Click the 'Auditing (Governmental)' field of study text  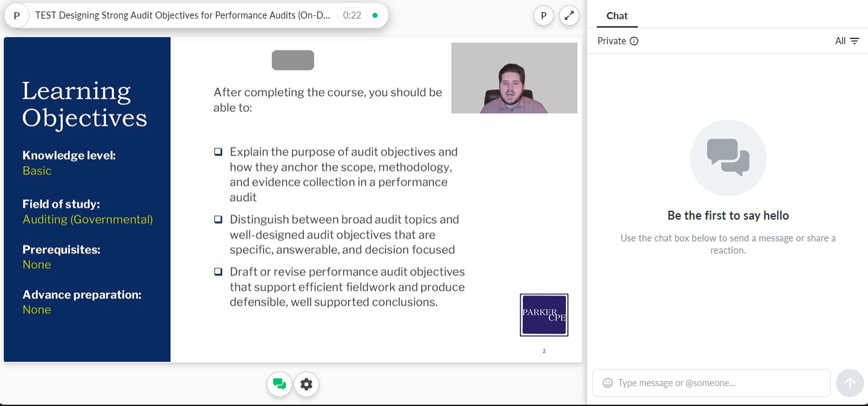pyautogui.click(x=88, y=220)
